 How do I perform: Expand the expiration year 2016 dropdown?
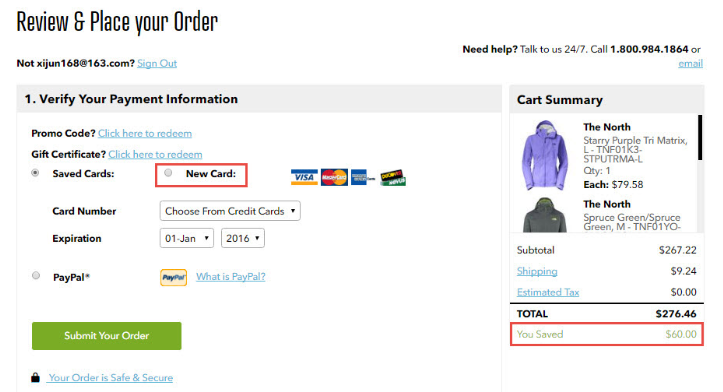[243, 238]
